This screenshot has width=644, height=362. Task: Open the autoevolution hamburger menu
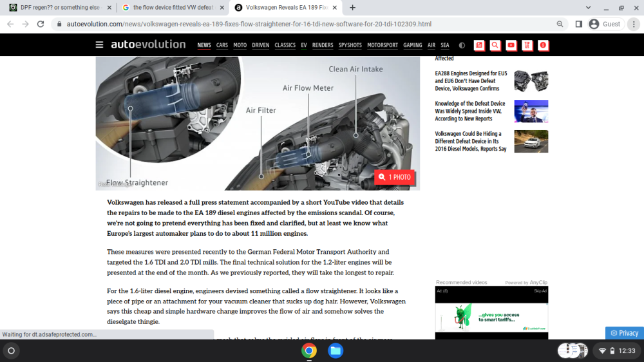coord(99,44)
